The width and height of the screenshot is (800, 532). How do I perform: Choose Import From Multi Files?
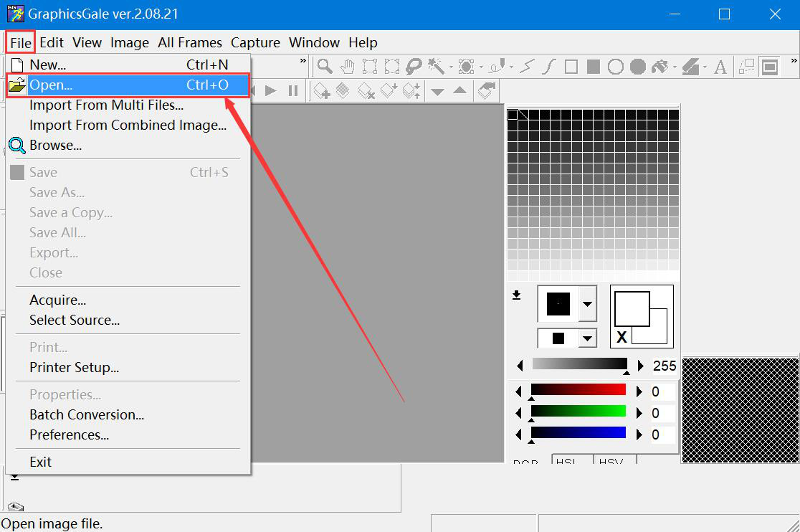click(x=106, y=105)
